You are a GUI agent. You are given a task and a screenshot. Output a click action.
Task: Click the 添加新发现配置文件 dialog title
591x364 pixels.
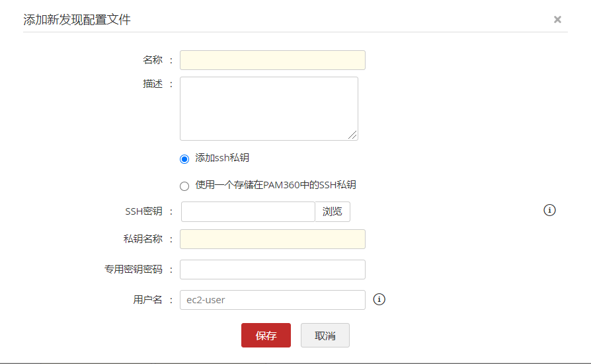(x=77, y=20)
